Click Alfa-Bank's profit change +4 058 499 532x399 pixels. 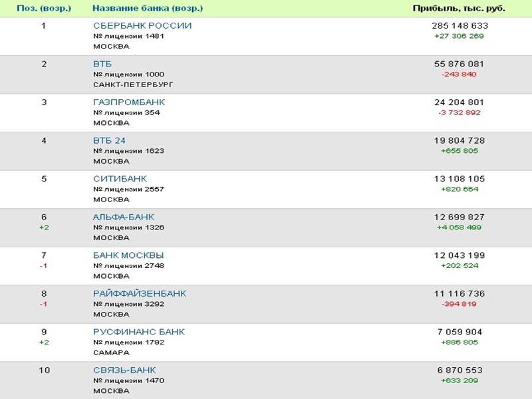pos(460,228)
